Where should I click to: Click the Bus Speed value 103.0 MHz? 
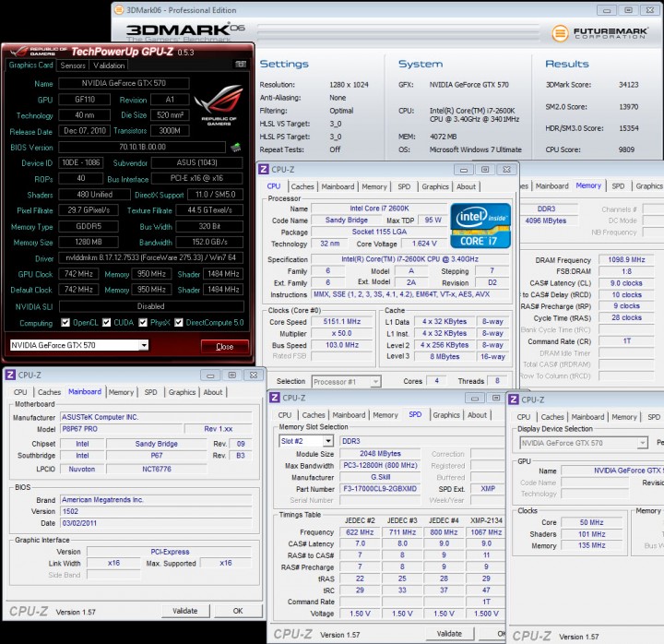[342, 345]
